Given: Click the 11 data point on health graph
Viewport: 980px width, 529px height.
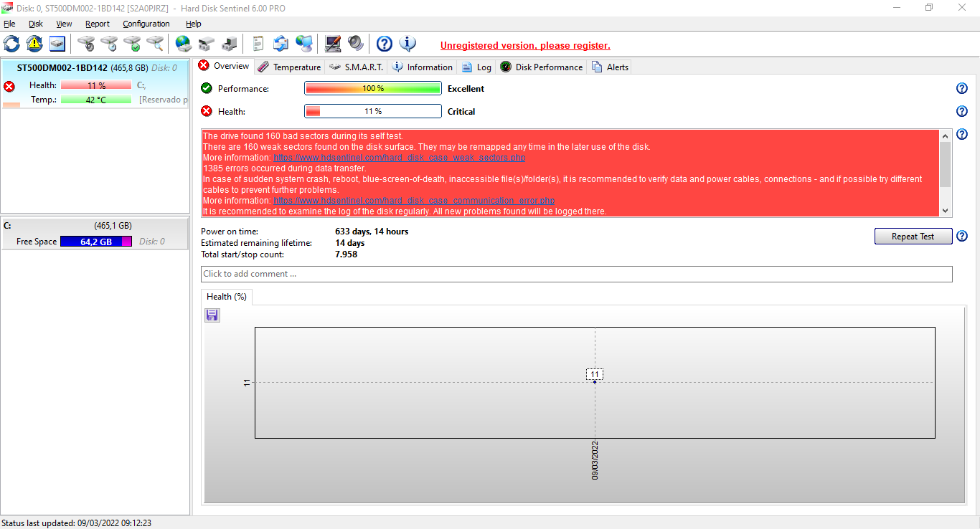Looking at the screenshot, I should tap(595, 381).
